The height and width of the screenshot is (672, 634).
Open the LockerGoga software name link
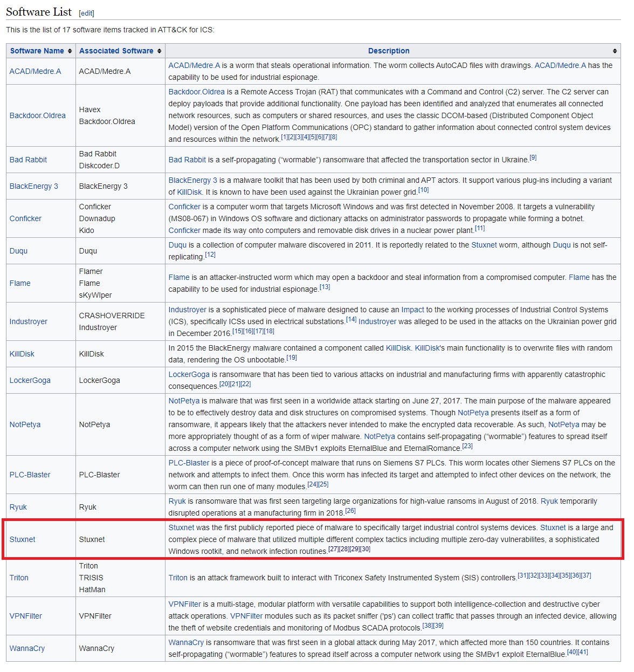(30, 380)
